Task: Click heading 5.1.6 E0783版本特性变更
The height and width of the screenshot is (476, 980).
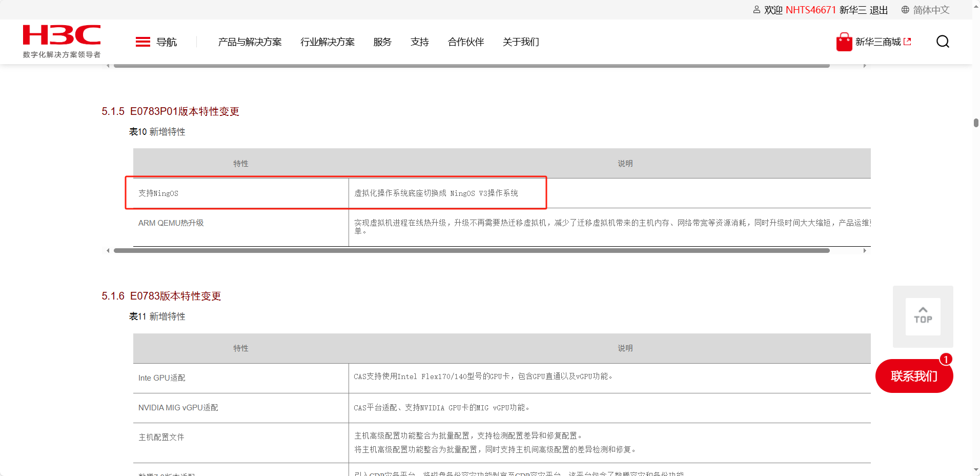Action: 161,296
